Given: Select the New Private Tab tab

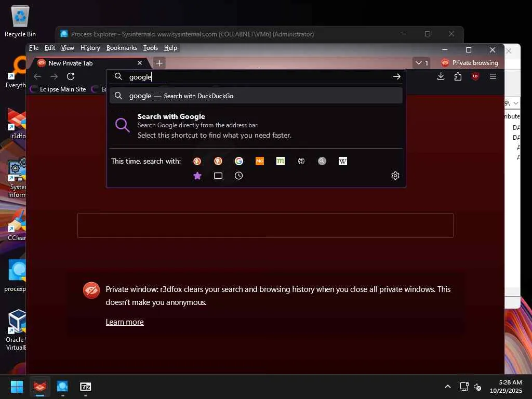Looking at the screenshot, I should 90,63.
